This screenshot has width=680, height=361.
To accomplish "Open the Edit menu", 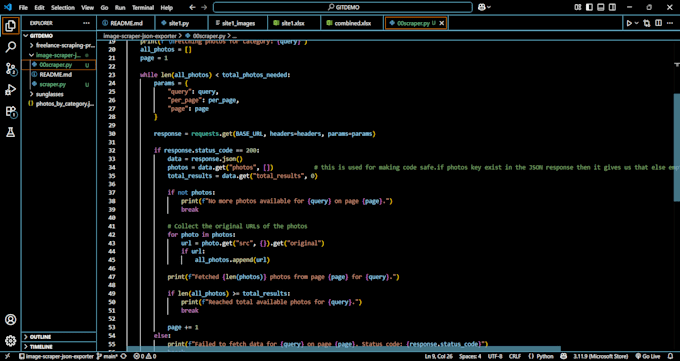I will point(39,7).
